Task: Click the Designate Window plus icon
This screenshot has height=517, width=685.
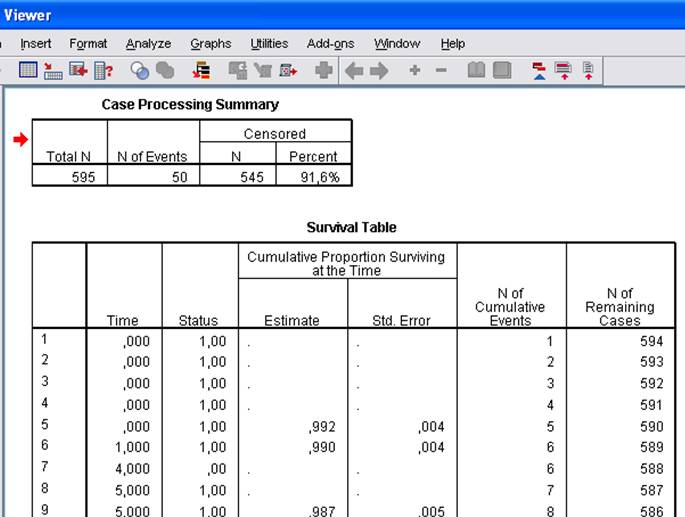Action: pos(323,71)
